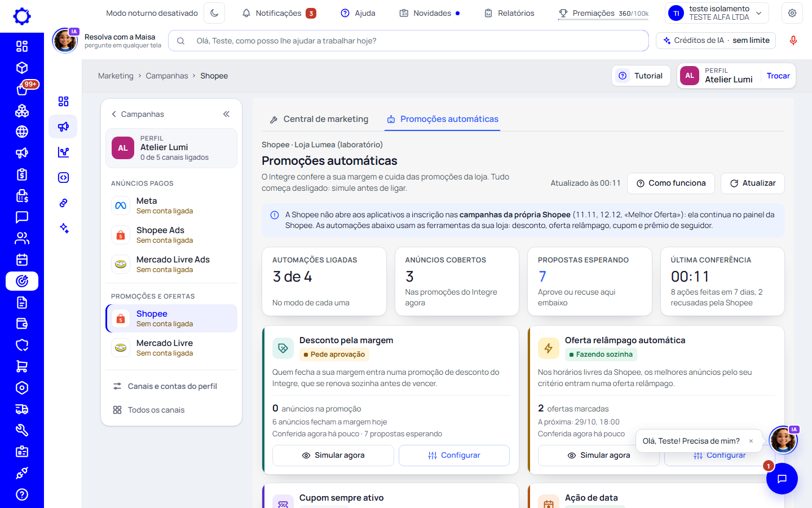Image resolution: width=812 pixels, height=508 pixels.
Task: Open Relatórios in the top bar
Action: pos(509,13)
